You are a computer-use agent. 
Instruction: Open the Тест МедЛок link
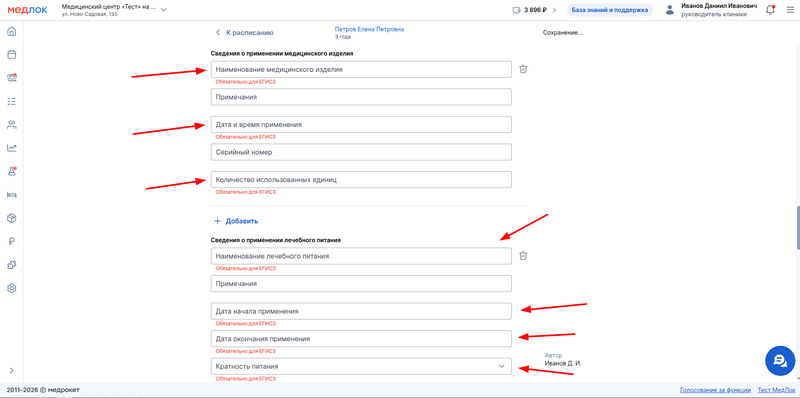tap(777, 390)
